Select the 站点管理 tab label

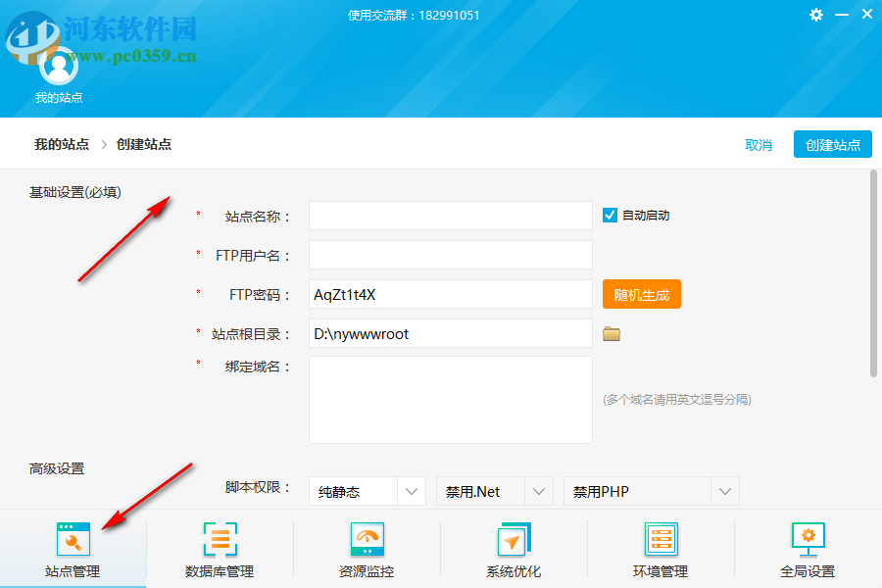point(73,571)
